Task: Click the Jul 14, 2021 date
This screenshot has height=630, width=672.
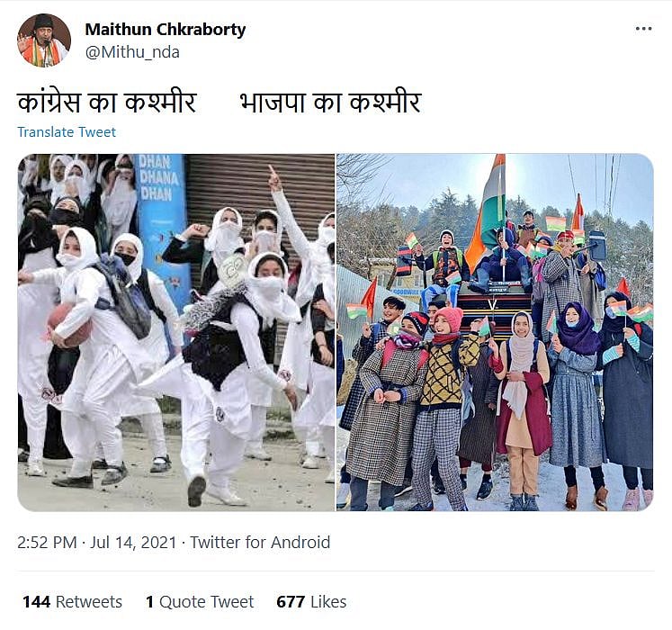Action: pos(133,543)
